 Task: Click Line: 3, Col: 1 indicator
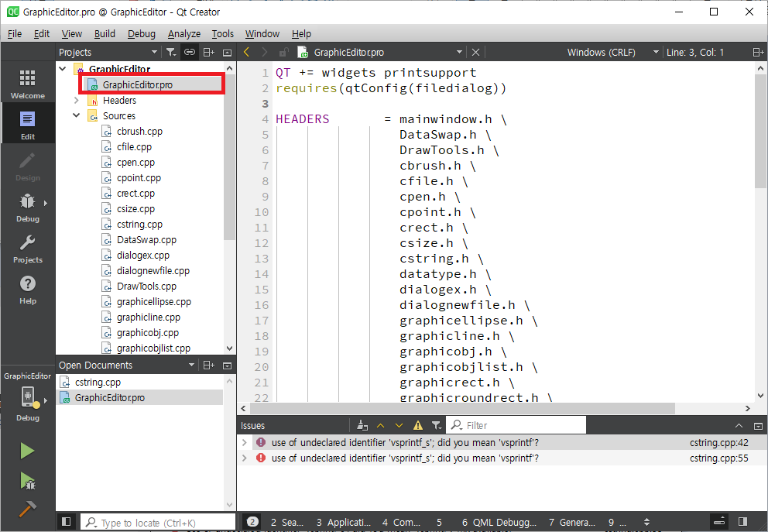click(x=695, y=52)
